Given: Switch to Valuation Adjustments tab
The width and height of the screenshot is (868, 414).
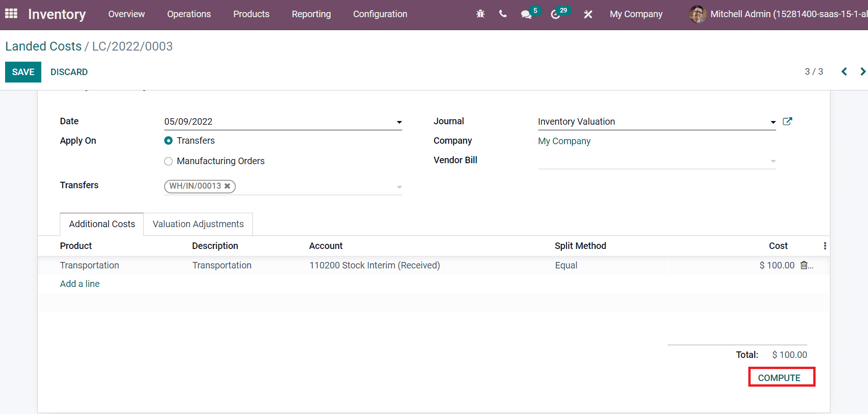Looking at the screenshot, I should point(198,224).
